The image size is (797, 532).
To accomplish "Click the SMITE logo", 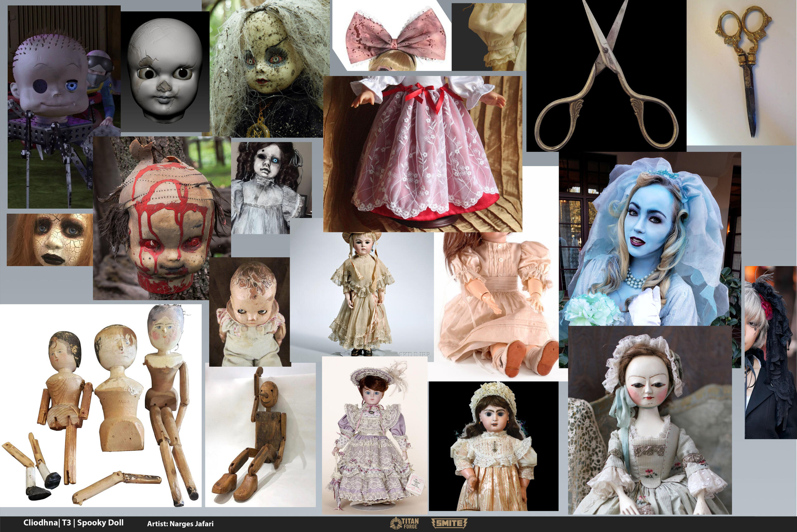I will [x=450, y=523].
